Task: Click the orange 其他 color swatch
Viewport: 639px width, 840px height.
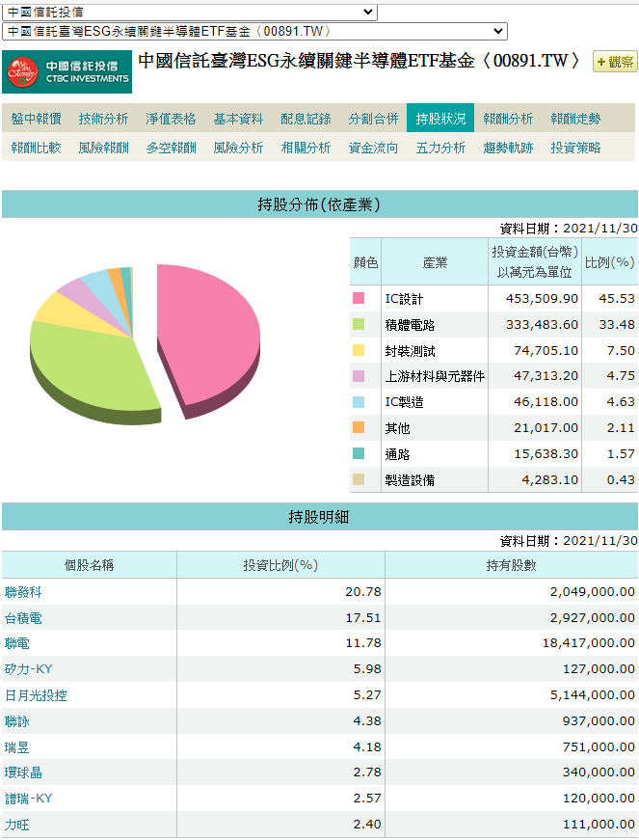Action: click(359, 427)
